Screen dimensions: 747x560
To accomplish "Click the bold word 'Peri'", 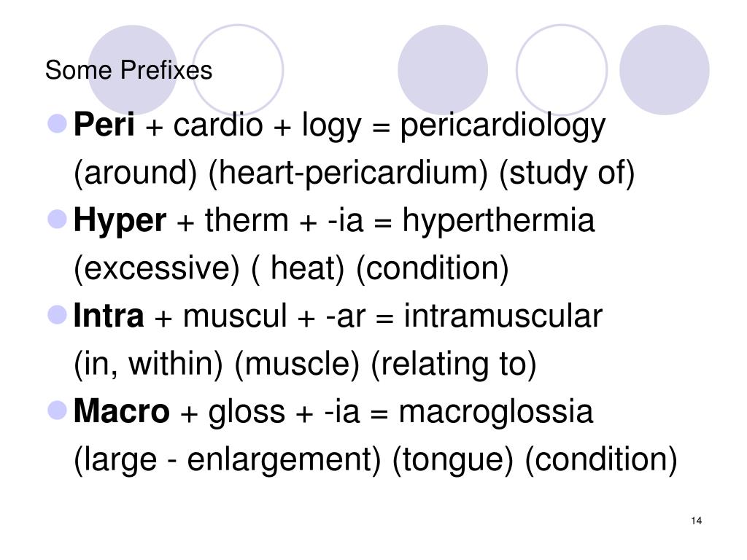I will coord(104,125).
